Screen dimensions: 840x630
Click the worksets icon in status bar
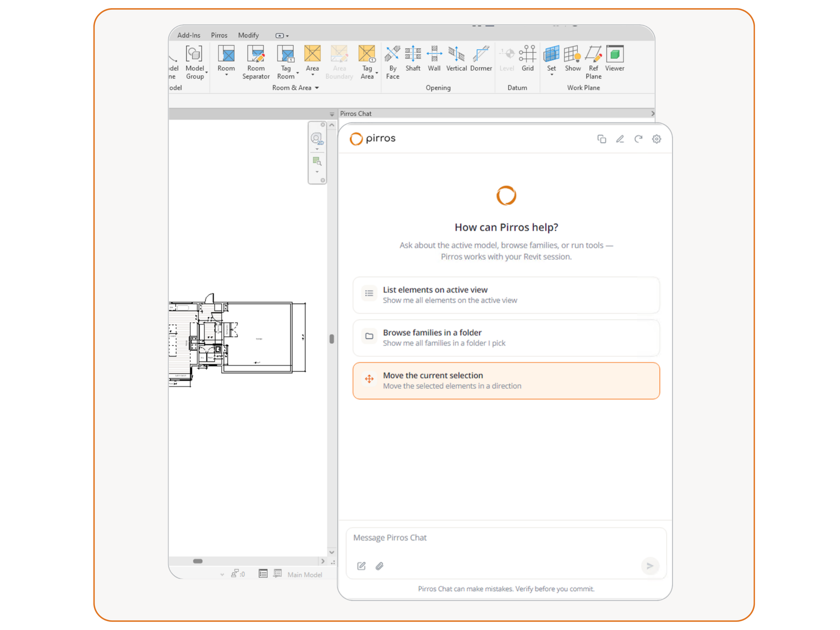263,573
